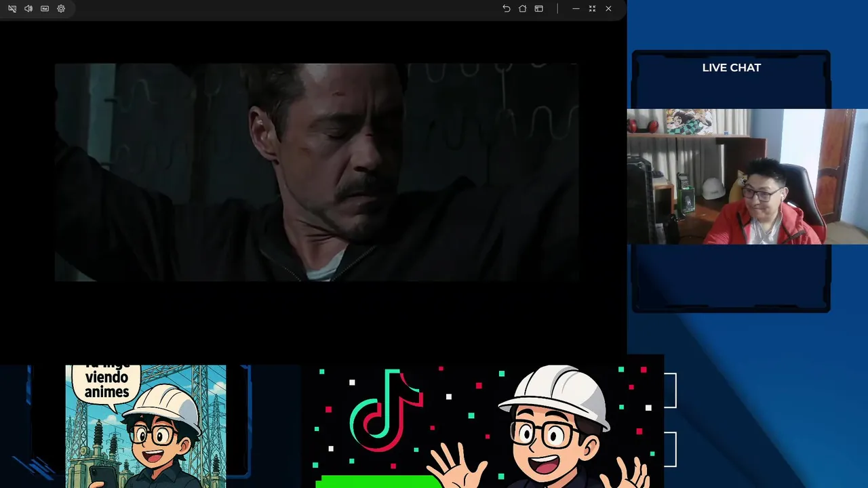Minimize the mirrored video window
868x488 pixels.
coord(576,9)
